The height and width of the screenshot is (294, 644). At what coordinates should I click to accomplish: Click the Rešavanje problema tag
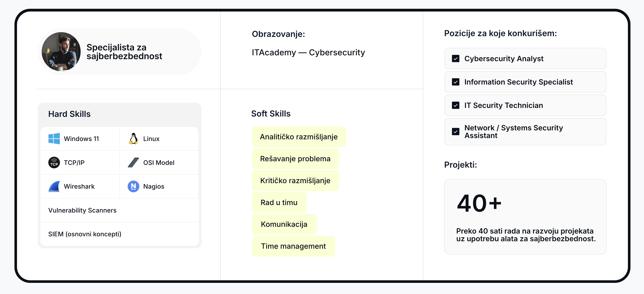pyautogui.click(x=295, y=159)
